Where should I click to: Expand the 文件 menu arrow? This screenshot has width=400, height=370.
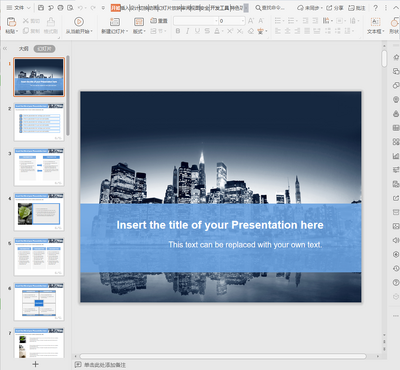pyautogui.click(x=28, y=8)
